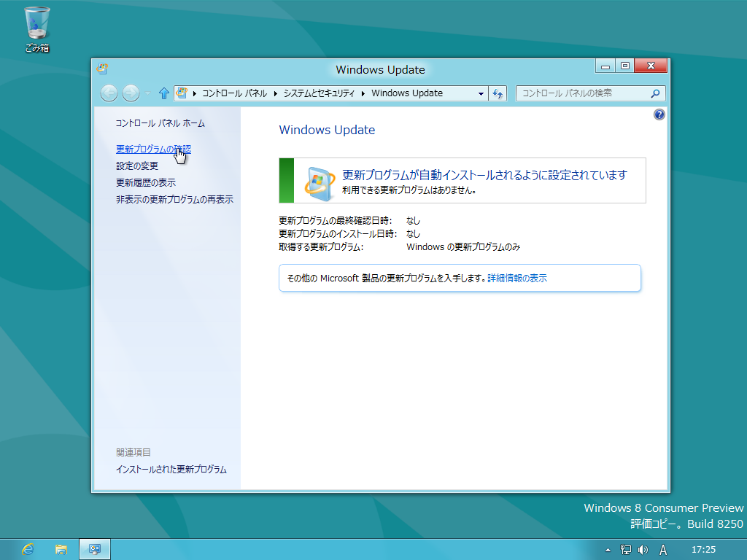The width and height of the screenshot is (747, 560).
Task: Go back with the Back arrow button
Action: [x=109, y=93]
